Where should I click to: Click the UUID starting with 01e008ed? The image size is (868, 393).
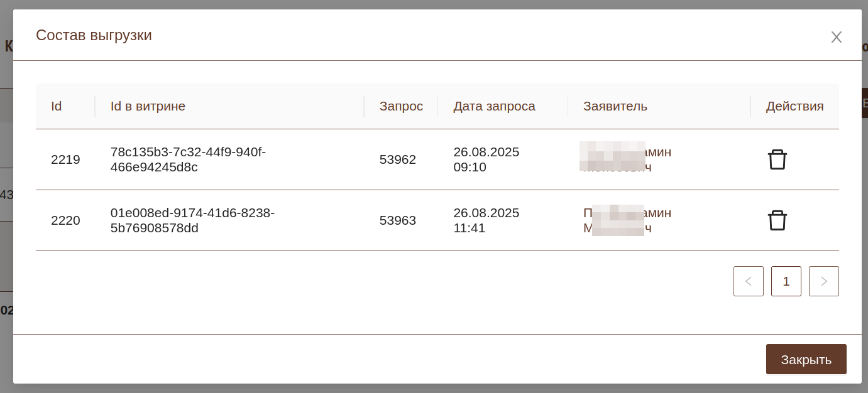[192, 220]
